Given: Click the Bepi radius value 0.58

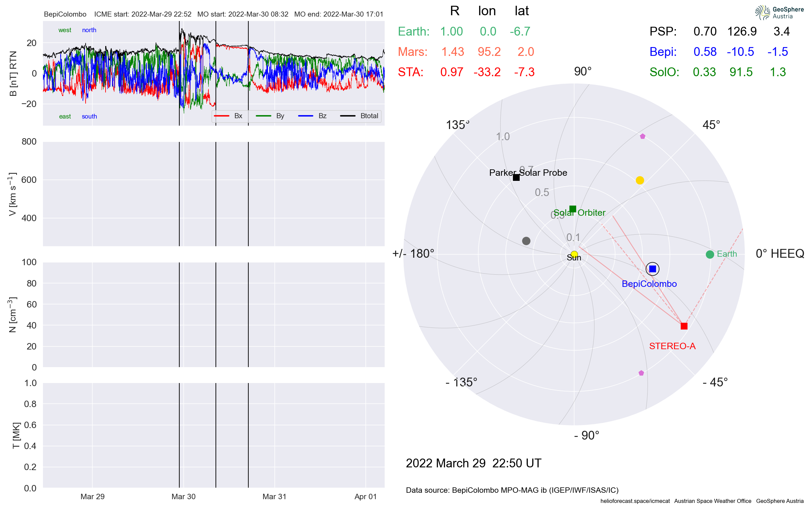Looking at the screenshot, I should (705, 52).
